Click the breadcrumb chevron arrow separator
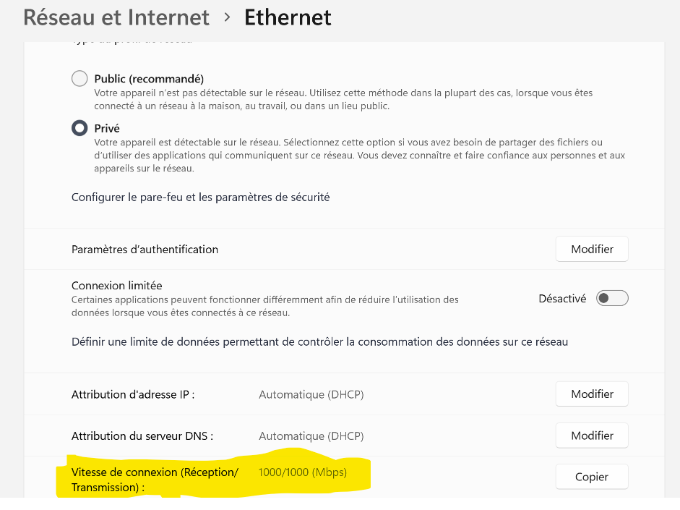This screenshot has height=510, width=680. (227, 17)
